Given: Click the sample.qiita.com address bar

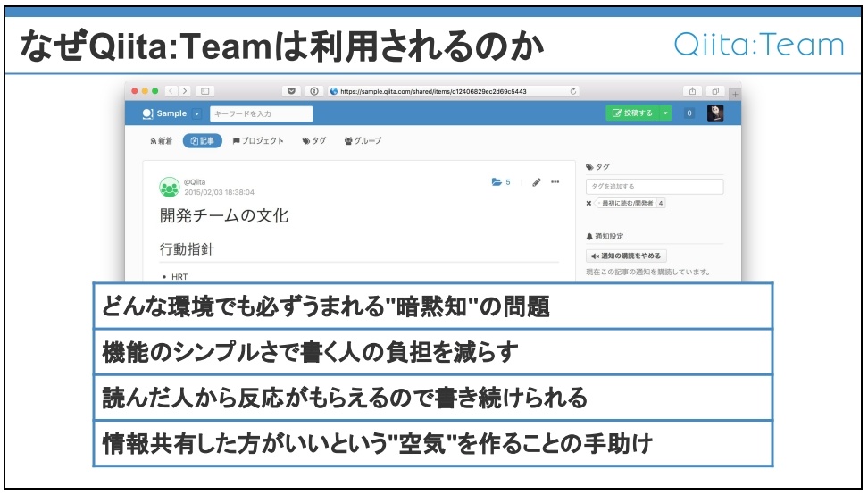Looking at the screenshot, I should (453, 91).
